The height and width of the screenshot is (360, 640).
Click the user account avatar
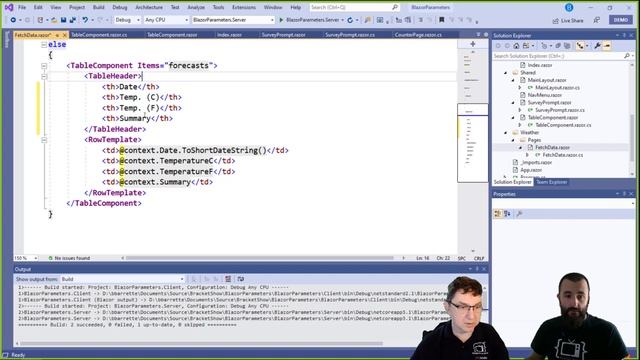[569, 7]
